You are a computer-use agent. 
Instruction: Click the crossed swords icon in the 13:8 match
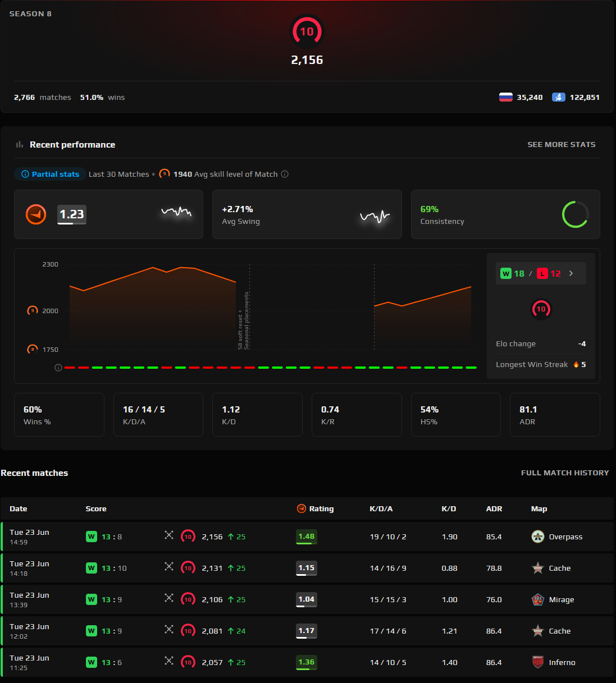point(168,535)
